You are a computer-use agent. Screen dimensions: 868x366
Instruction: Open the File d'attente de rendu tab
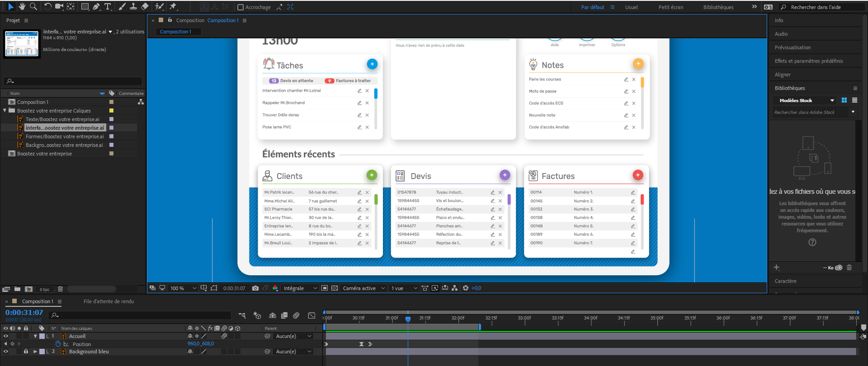click(108, 301)
